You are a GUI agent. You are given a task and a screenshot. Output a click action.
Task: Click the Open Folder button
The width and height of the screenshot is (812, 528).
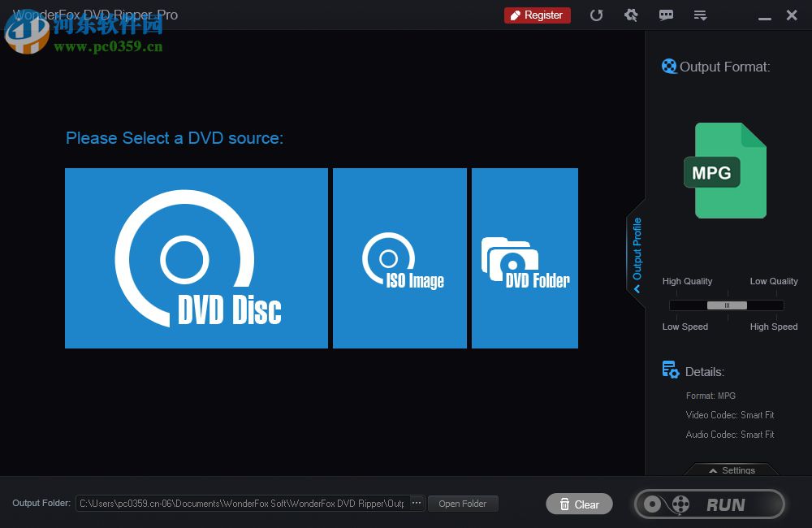463,503
